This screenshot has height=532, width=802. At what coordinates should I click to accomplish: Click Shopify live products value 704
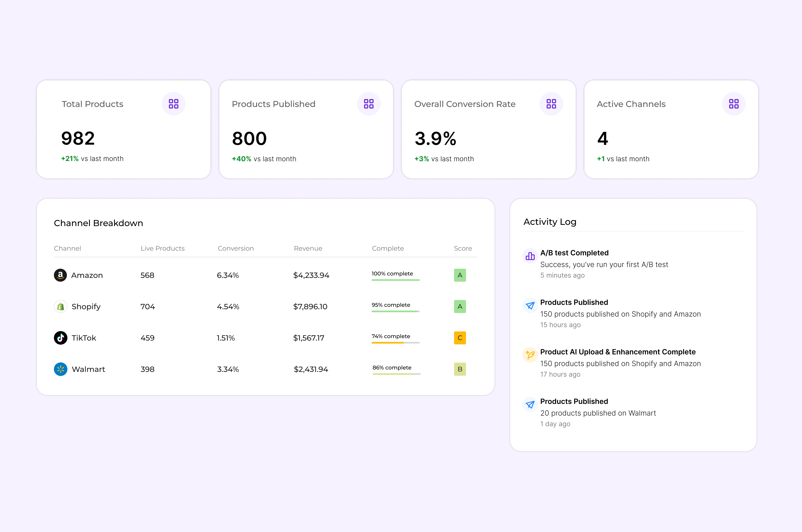tap(148, 307)
